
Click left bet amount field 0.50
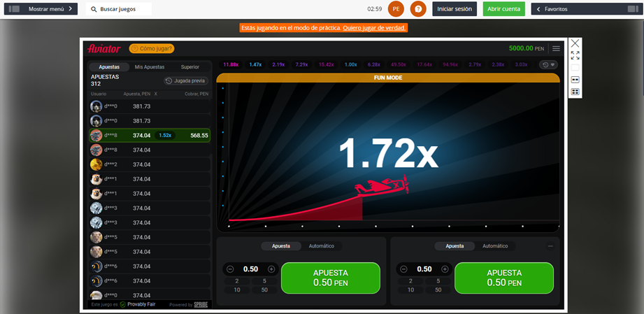point(250,269)
